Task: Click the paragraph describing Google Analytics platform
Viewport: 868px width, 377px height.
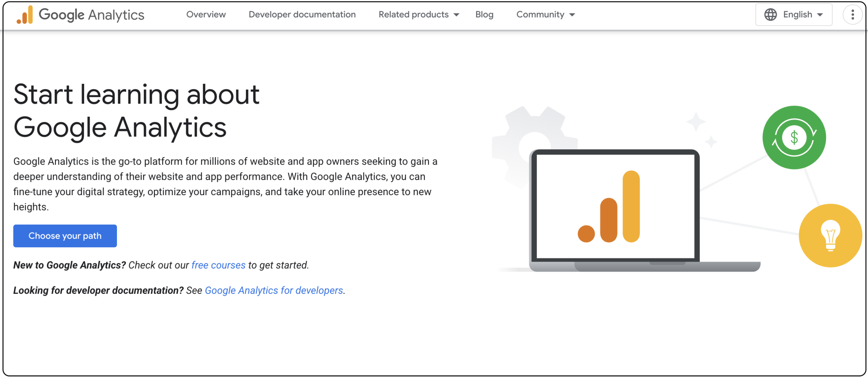Action: [225, 184]
